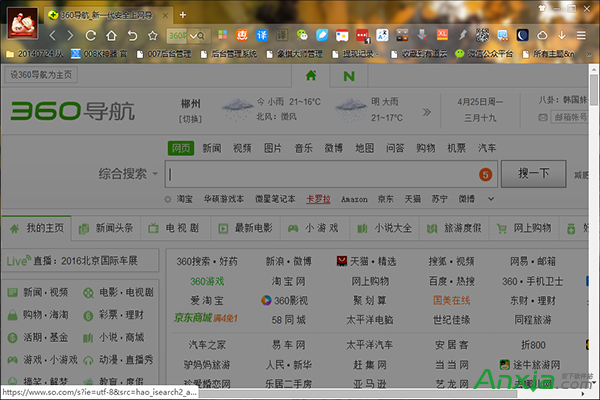The height and width of the screenshot is (400, 600).
Task: Click the user avatar at top-left
Action: click(x=22, y=17)
